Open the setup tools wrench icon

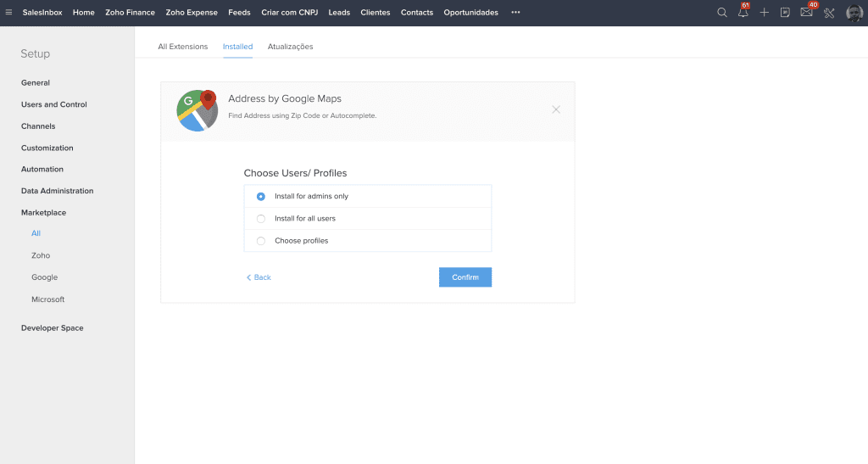[x=830, y=13]
